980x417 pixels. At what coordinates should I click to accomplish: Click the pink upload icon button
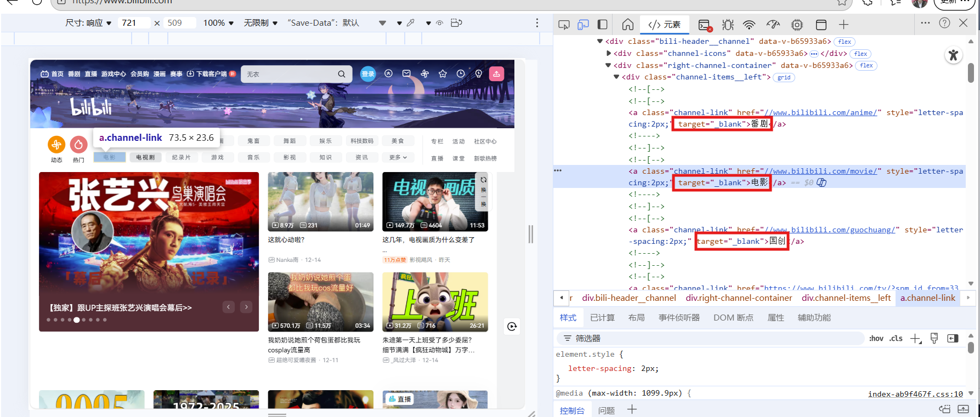tap(496, 74)
